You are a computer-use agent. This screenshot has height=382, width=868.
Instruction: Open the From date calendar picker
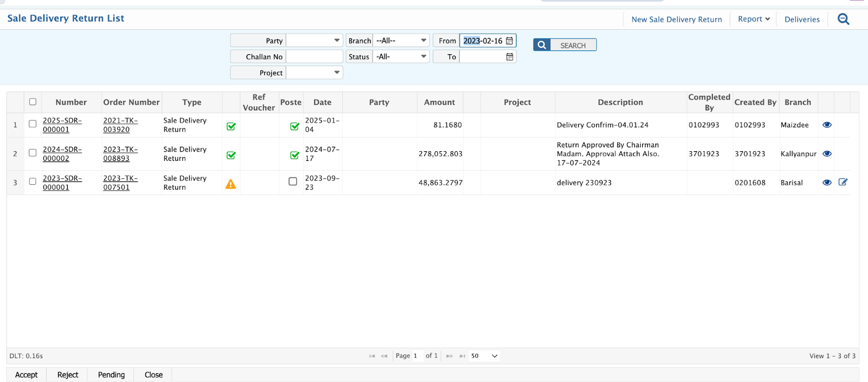509,41
